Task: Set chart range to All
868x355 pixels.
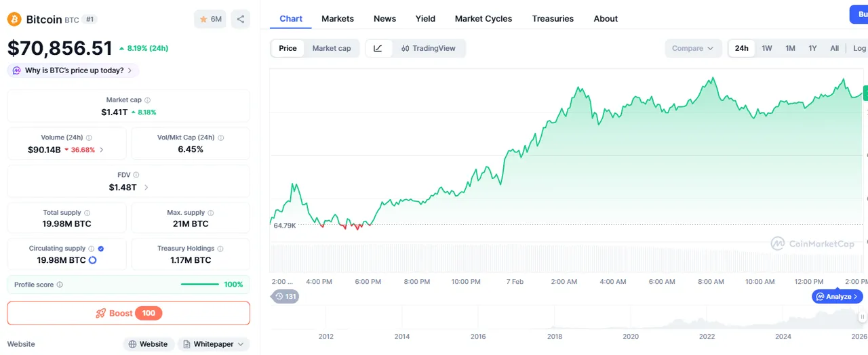Action: point(834,48)
